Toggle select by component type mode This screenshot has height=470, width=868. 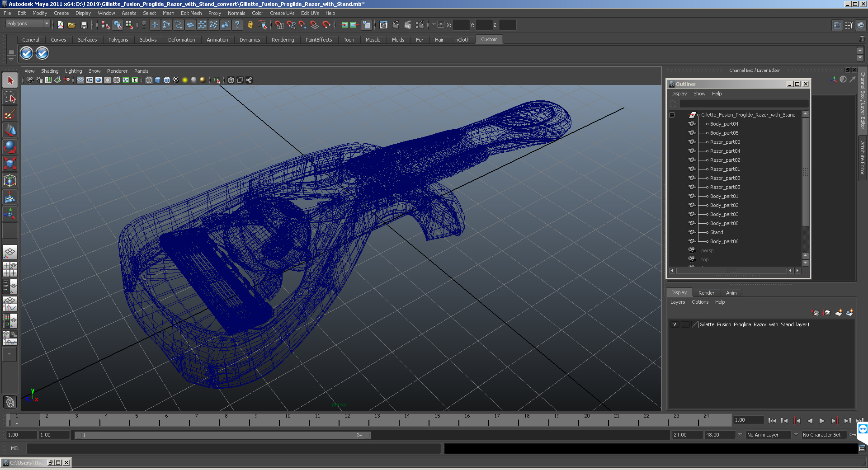click(129, 25)
